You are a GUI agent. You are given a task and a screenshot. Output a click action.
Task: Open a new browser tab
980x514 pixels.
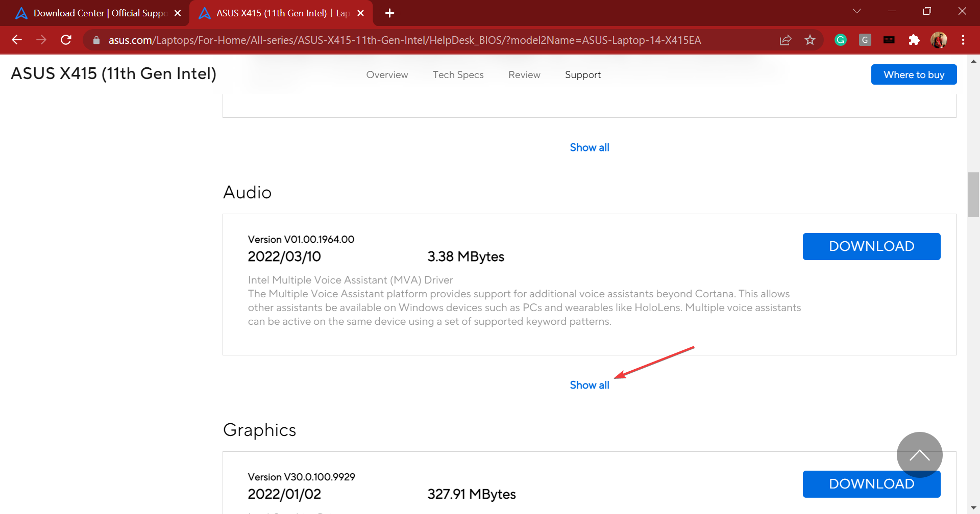pyautogui.click(x=389, y=13)
